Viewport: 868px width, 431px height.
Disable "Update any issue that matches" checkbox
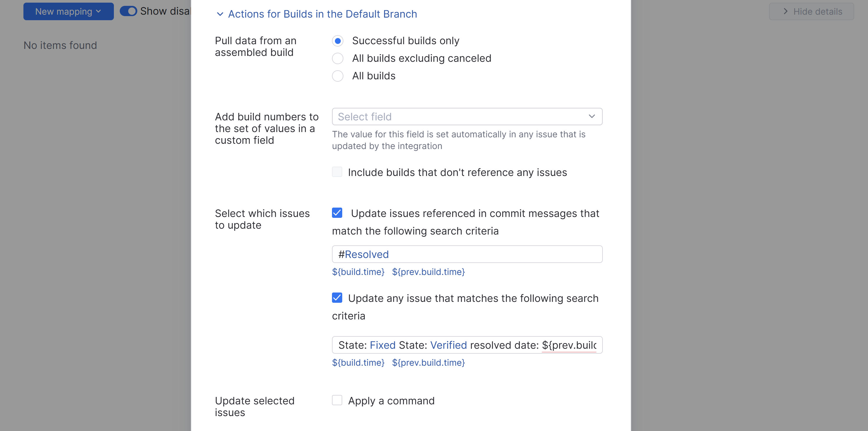click(x=337, y=297)
